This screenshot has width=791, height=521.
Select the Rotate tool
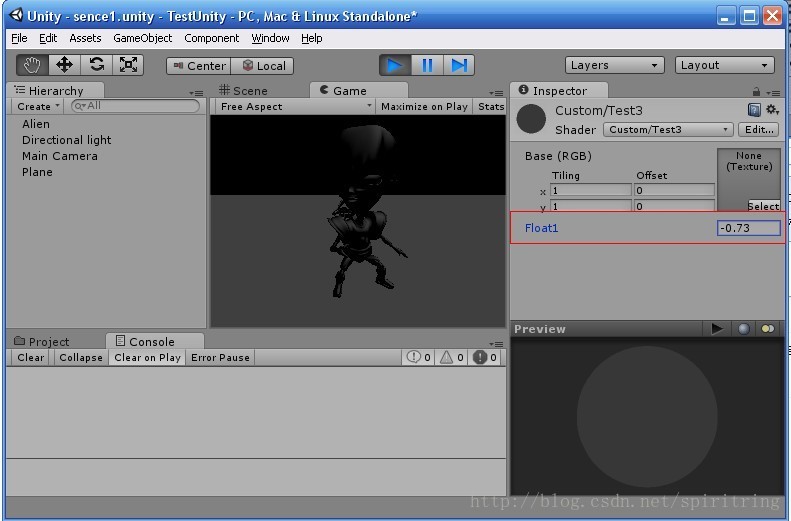click(x=96, y=65)
